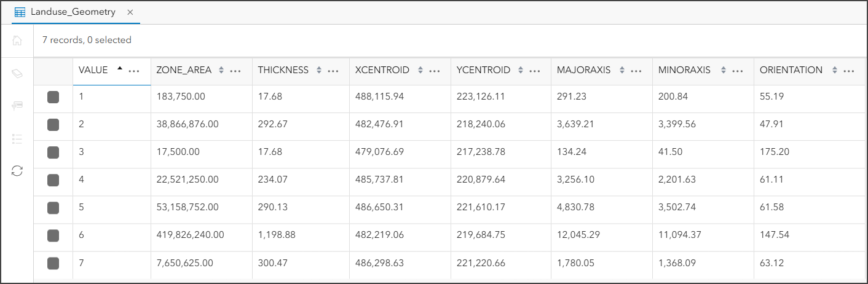Click the home icon in the sidebar
This screenshot has height=284, width=868.
[x=17, y=41]
